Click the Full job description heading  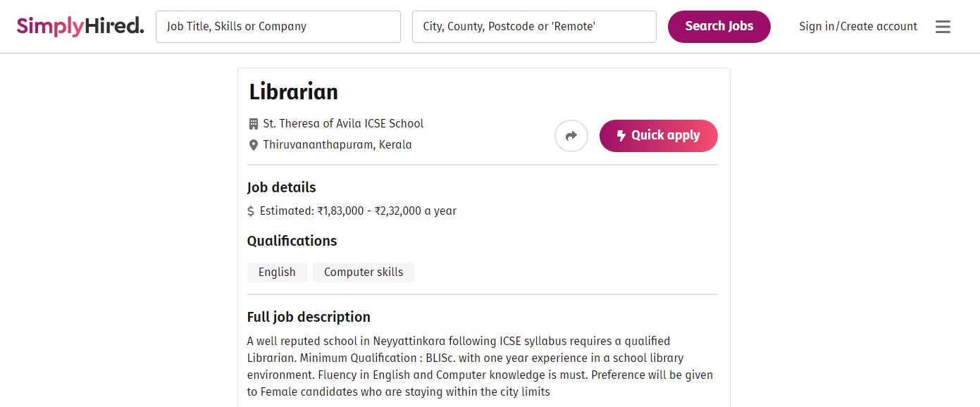coord(309,317)
